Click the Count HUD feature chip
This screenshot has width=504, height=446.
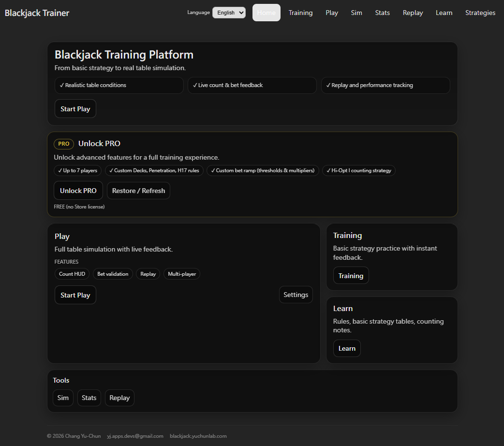point(72,274)
